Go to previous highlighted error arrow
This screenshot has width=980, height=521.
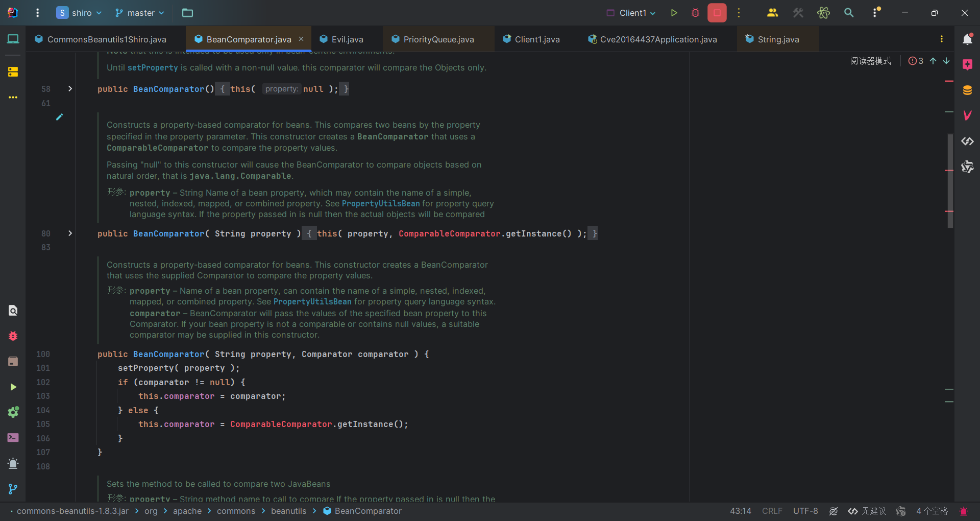point(933,61)
